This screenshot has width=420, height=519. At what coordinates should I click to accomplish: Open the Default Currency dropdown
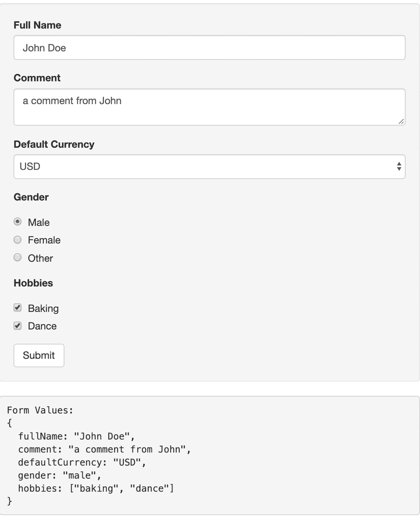209,166
